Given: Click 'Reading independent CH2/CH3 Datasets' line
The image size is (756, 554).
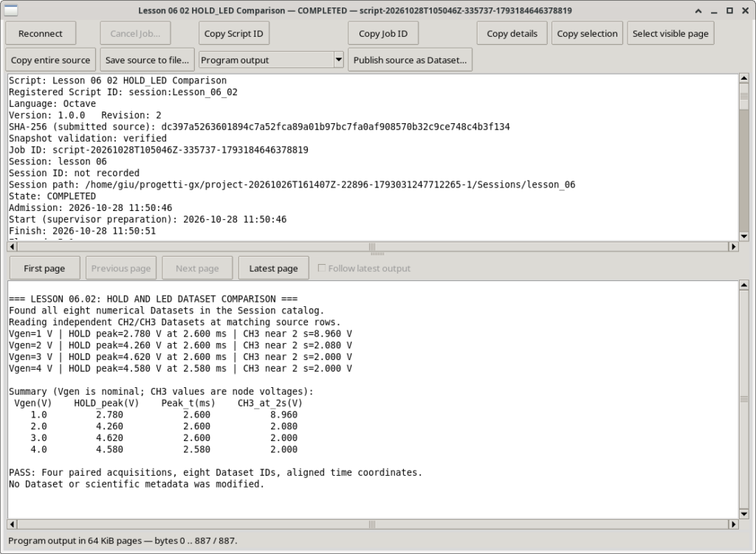Looking at the screenshot, I should point(174,322).
